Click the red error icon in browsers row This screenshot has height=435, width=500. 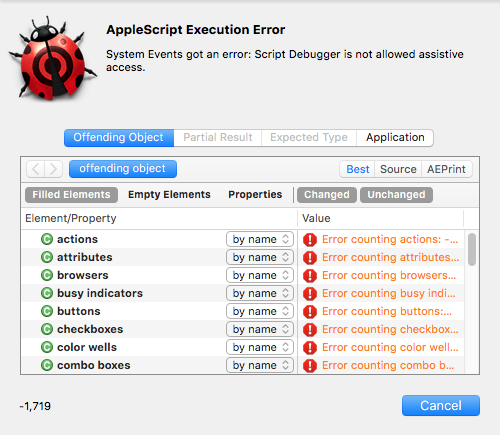coord(310,275)
